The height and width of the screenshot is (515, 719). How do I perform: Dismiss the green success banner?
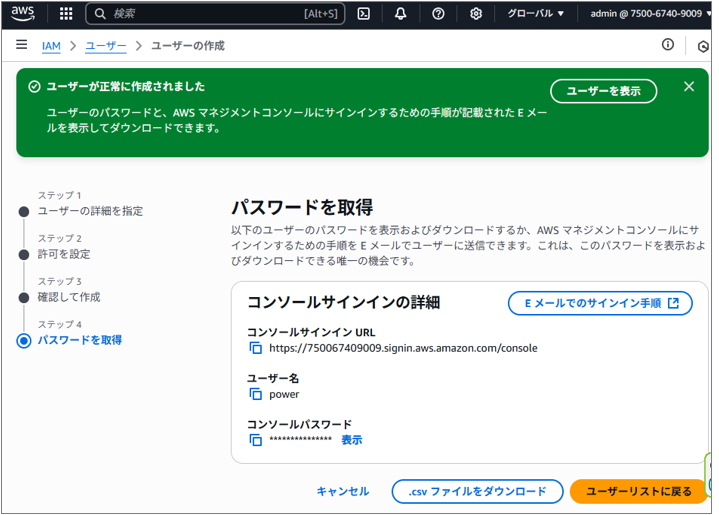[689, 86]
